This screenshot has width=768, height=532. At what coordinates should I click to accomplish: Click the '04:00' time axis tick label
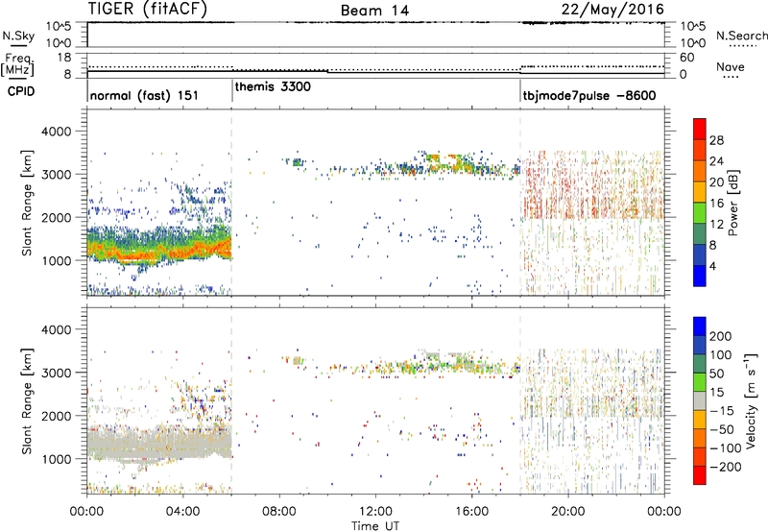[x=182, y=512]
